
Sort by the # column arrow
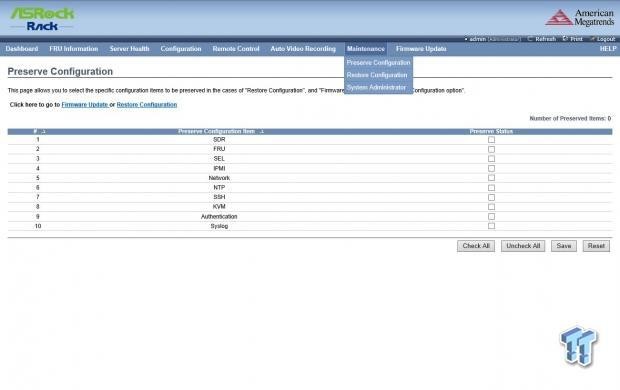coord(43,131)
